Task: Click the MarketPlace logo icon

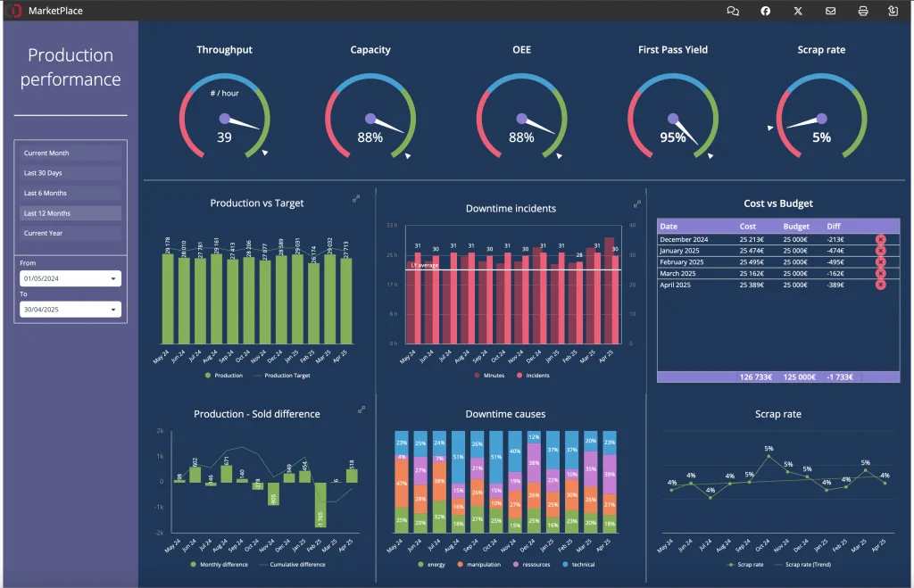Action: point(14,11)
